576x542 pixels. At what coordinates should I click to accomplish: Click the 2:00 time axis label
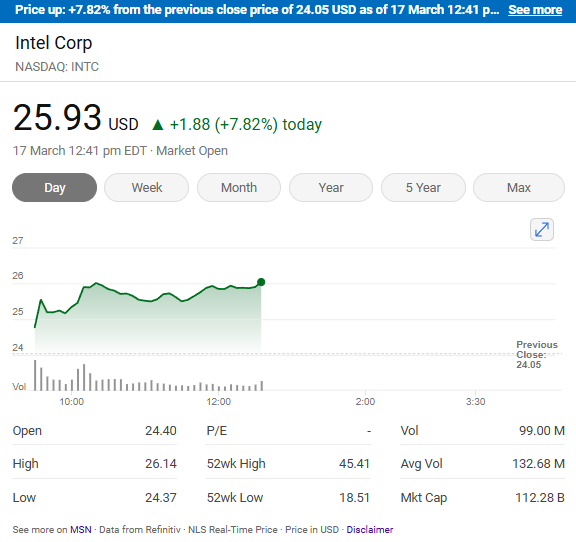click(365, 402)
